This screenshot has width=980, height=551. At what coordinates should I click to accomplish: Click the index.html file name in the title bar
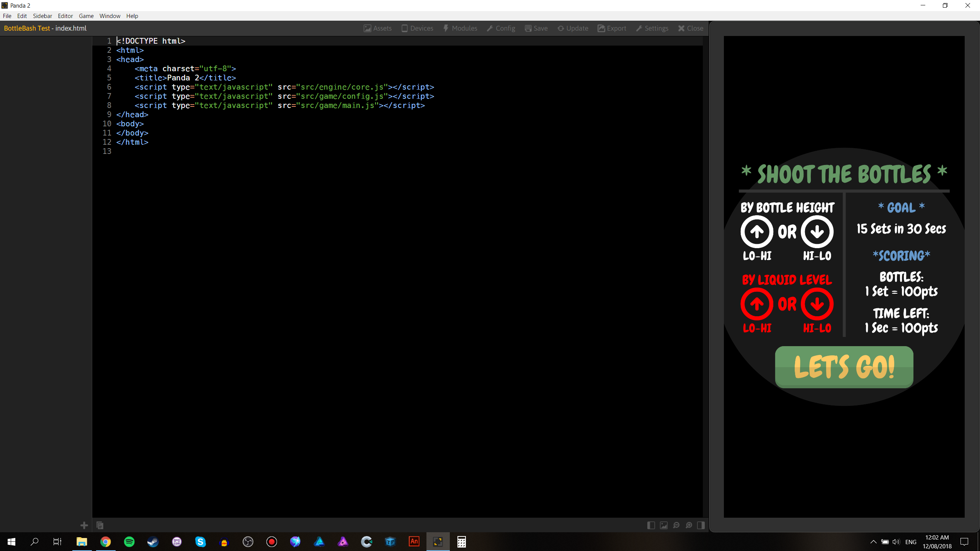[71, 28]
